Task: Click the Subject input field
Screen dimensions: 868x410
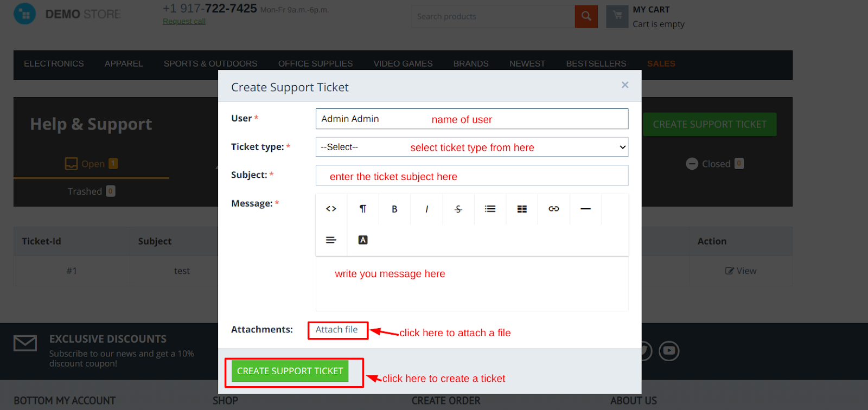Action: (471, 176)
